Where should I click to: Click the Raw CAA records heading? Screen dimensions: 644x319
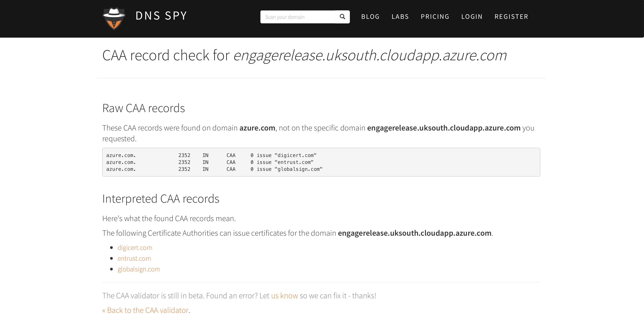pos(144,108)
